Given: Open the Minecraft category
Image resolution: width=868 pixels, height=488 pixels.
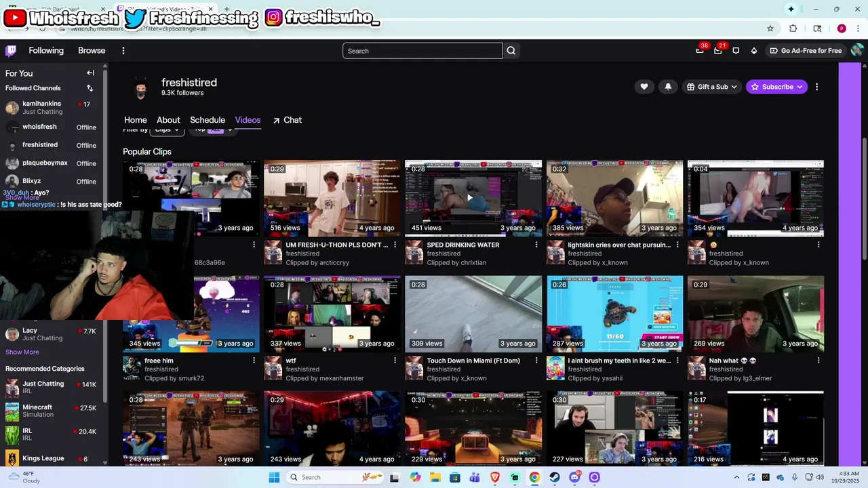Looking at the screenshot, I should pyautogui.click(x=53, y=411).
